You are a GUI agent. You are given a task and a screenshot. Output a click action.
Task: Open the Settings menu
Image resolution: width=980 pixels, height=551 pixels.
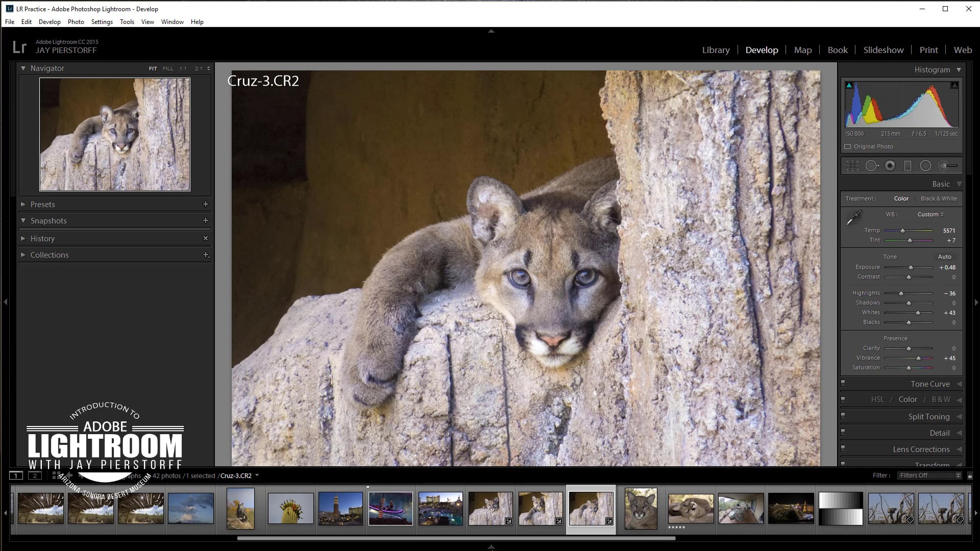(x=102, y=22)
